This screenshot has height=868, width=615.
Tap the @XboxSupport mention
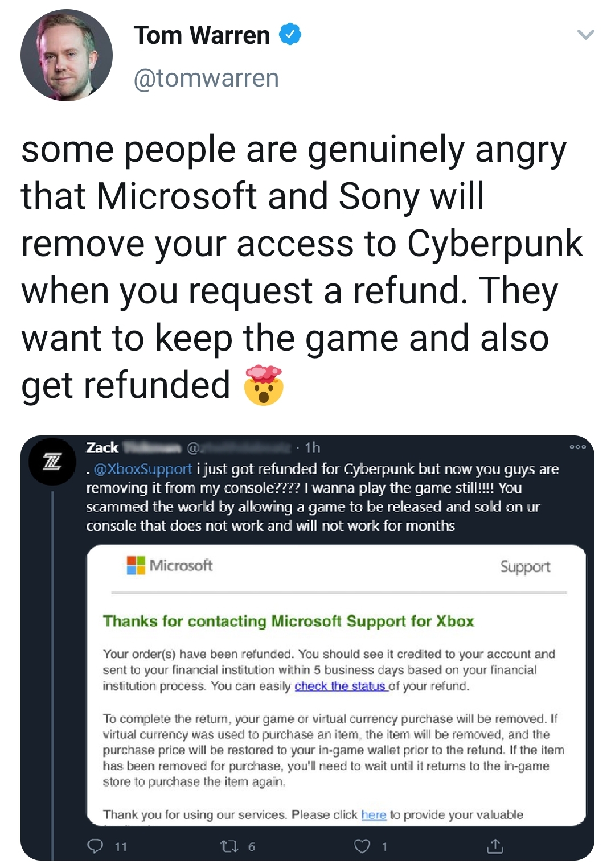click(142, 469)
